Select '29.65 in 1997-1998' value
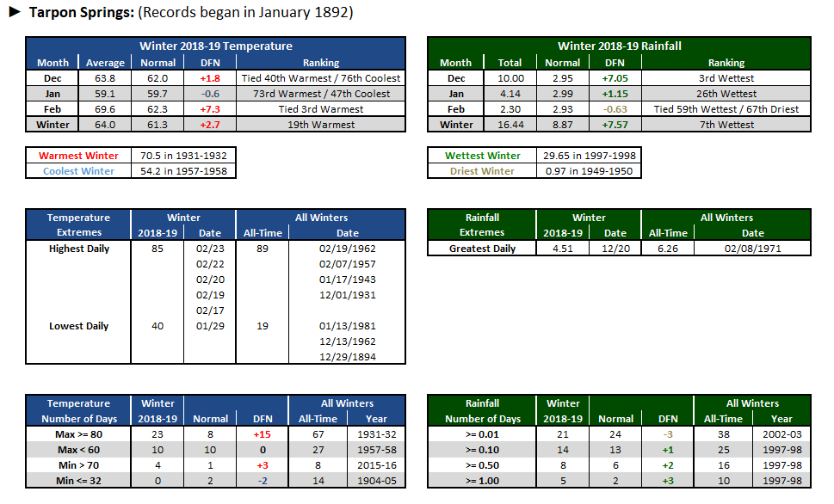Screen dimensions: 834x504 click(590, 155)
